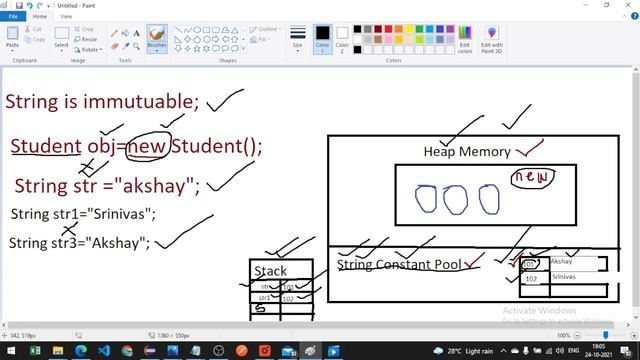Open Edit with Paint 3D

(491, 40)
